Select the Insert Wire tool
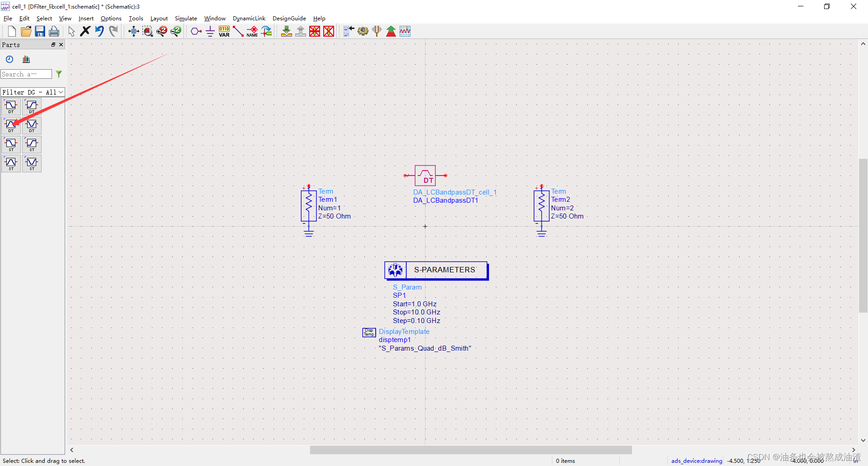 click(238, 31)
